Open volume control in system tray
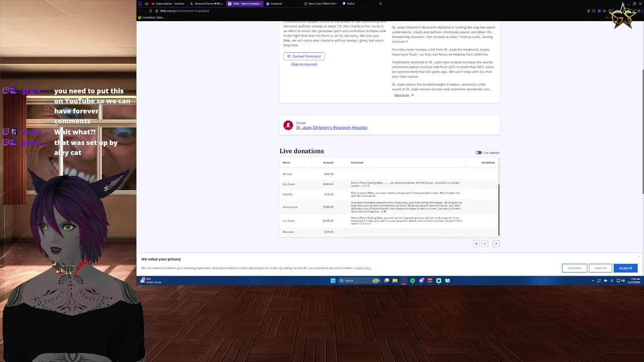This screenshot has width=644, height=362. [624, 281]
